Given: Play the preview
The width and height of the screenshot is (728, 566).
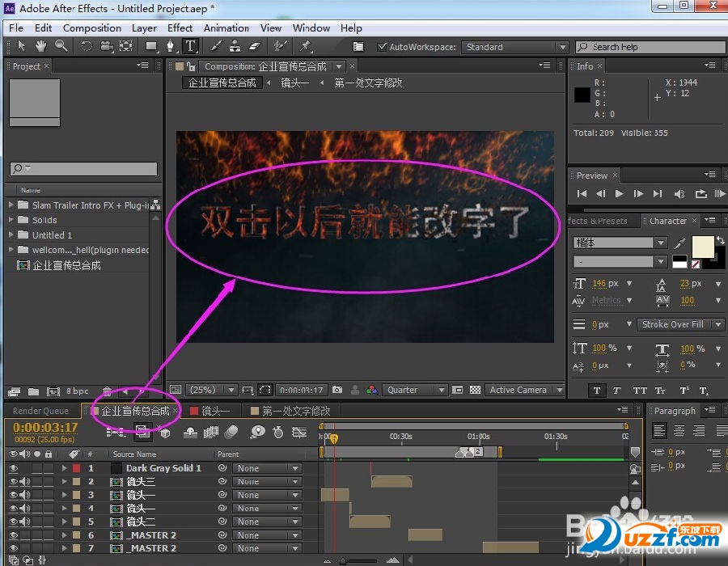Looking at the screenshot, I should tap(619, 193).
